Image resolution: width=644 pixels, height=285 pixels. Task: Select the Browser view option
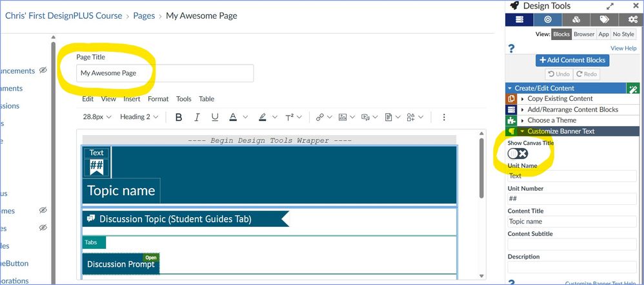point(583,34)
